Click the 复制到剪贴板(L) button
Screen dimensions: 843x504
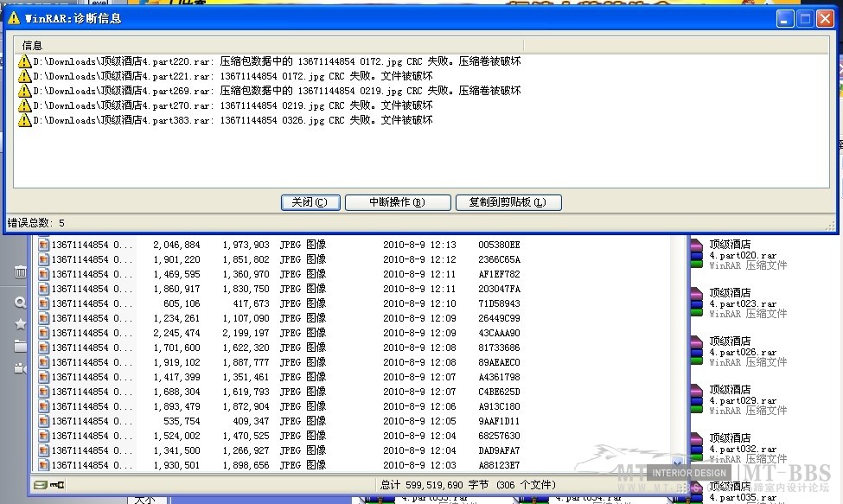point(508,202)
